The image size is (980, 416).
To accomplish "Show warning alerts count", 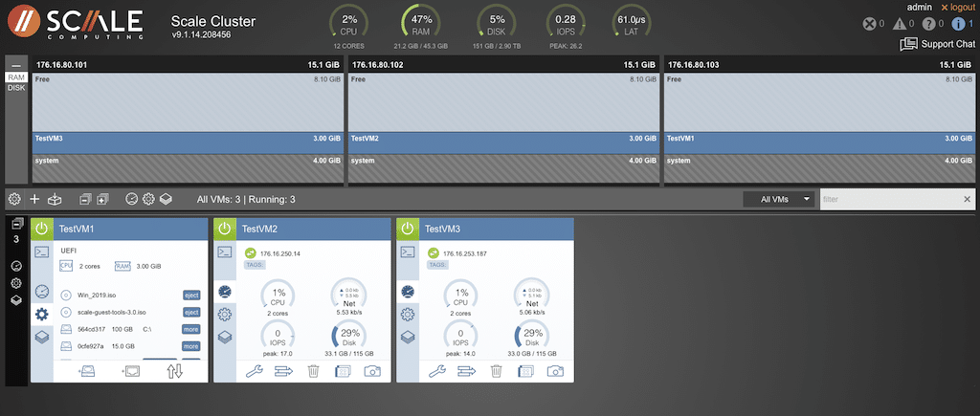I will (x=903, y=24).
